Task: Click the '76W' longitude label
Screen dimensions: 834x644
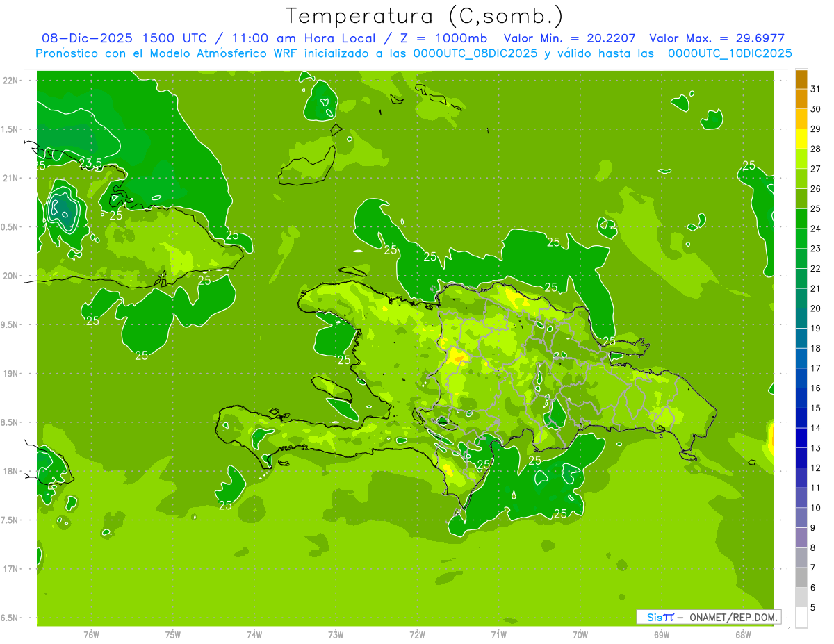Action: pos(91,634)
